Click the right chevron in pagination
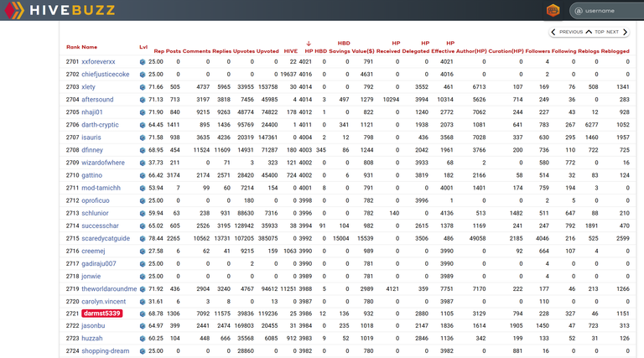The height and width of the screenshot is (358, 644). 625,32
